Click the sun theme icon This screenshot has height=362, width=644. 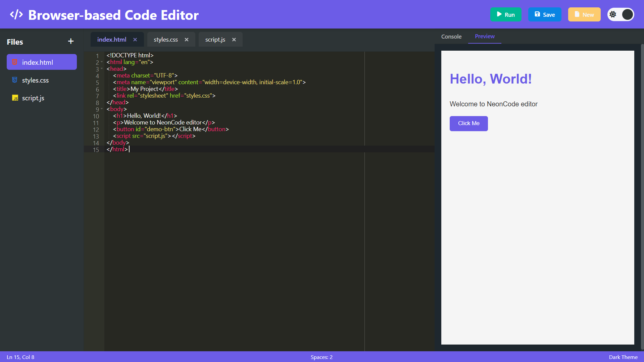[x=613, y=14]
